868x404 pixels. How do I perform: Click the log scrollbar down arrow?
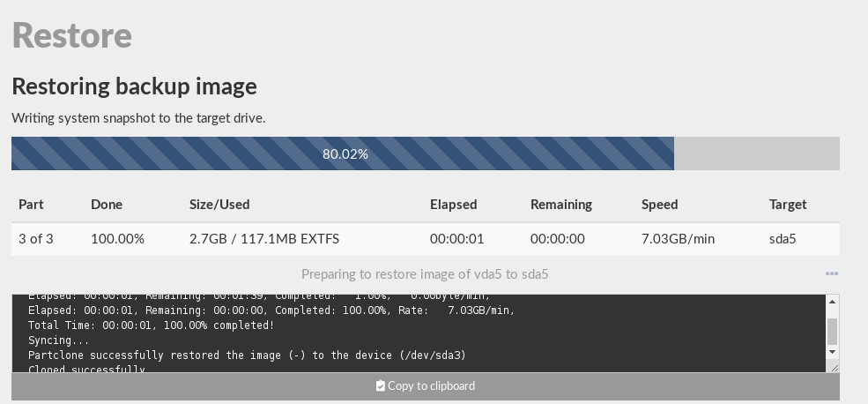[x=832, y=352]
